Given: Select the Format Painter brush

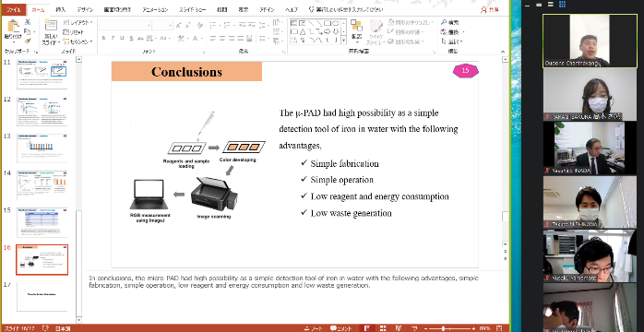Looking at the screenshot, I should click(x=28, y=41).
